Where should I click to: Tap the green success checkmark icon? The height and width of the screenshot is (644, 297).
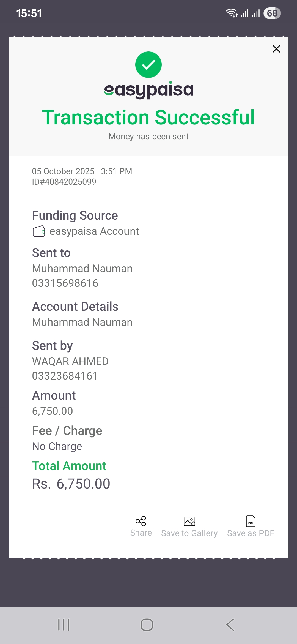pos(148,65)
